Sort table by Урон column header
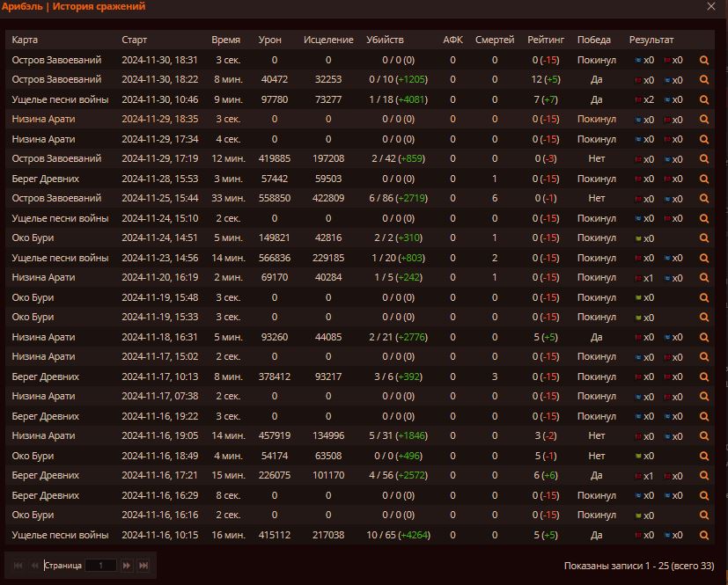 click(x=269, y=40)
